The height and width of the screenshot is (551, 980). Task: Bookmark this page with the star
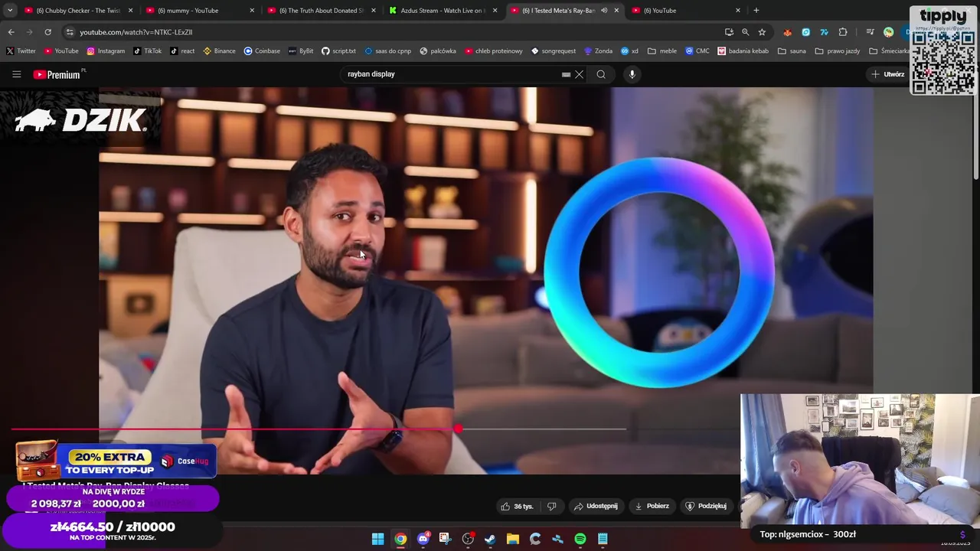click(x=762, y=32)
